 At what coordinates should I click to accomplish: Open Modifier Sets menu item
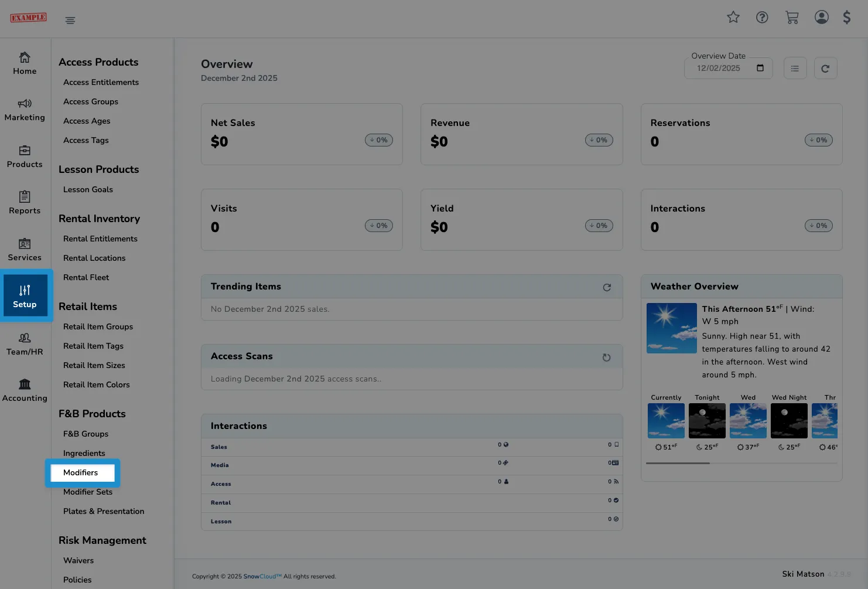pos(88,492)
